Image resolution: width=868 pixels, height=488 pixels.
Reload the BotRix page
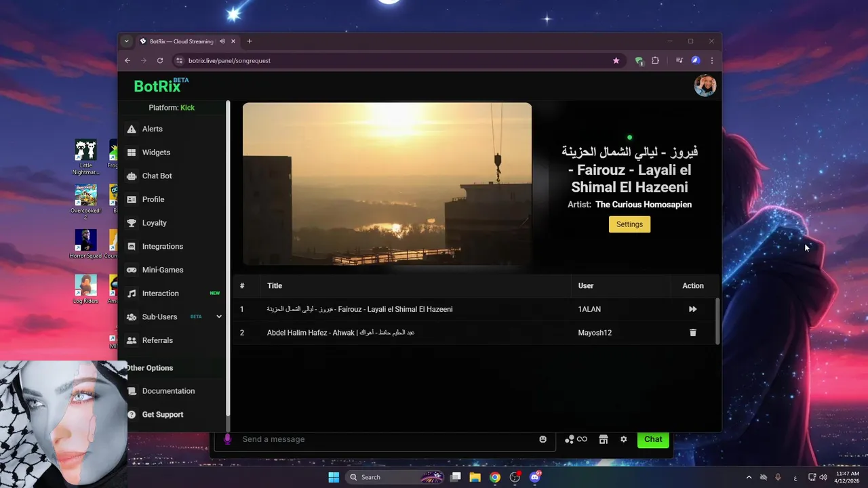click(x=160, y=60)
